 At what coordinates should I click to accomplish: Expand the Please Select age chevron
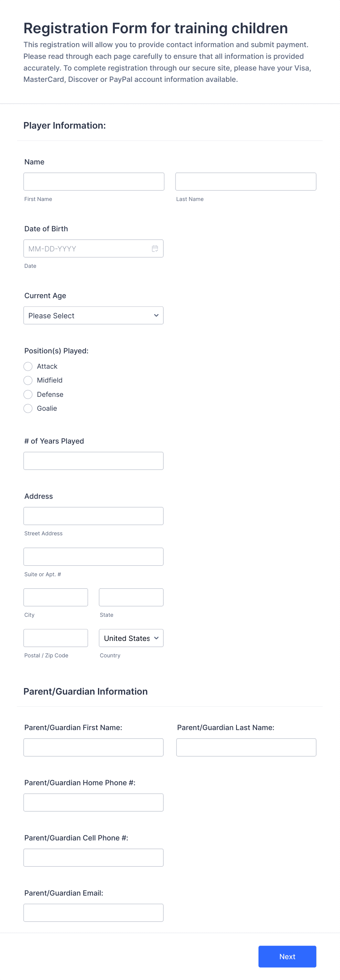click(x=156, y=315)
